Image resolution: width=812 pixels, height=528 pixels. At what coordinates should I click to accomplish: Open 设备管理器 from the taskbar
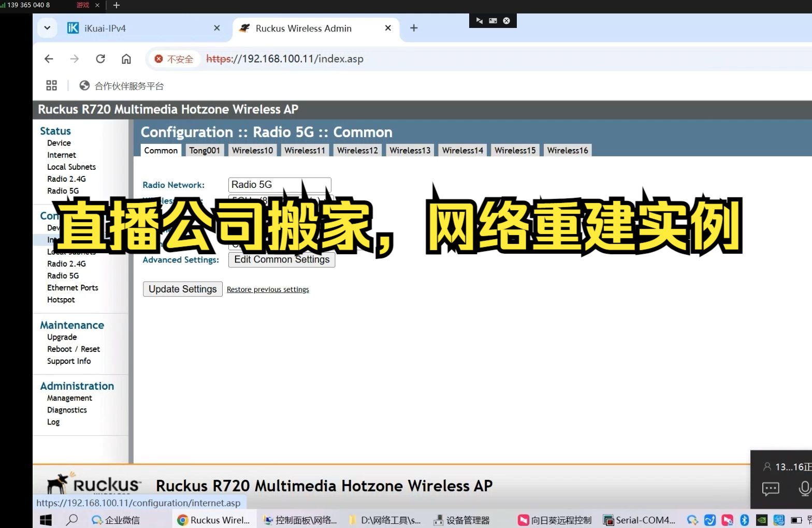tap(461, 520)
